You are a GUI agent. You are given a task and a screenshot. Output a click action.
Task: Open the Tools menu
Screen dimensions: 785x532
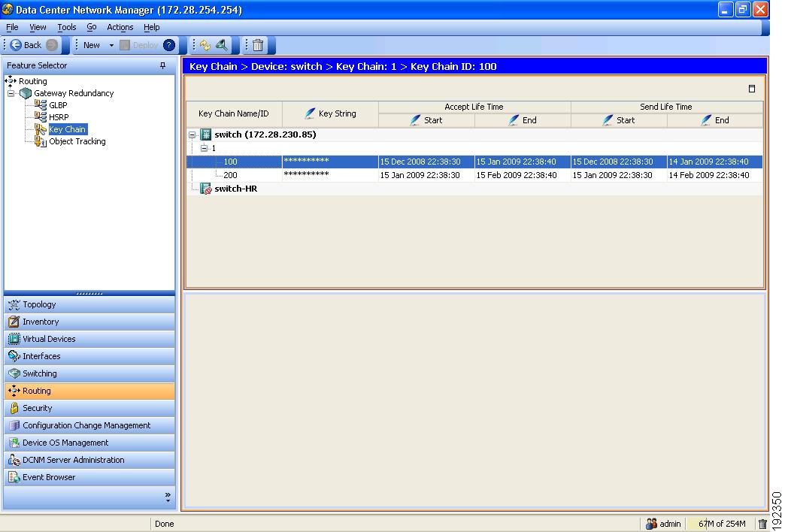[66, 27]
